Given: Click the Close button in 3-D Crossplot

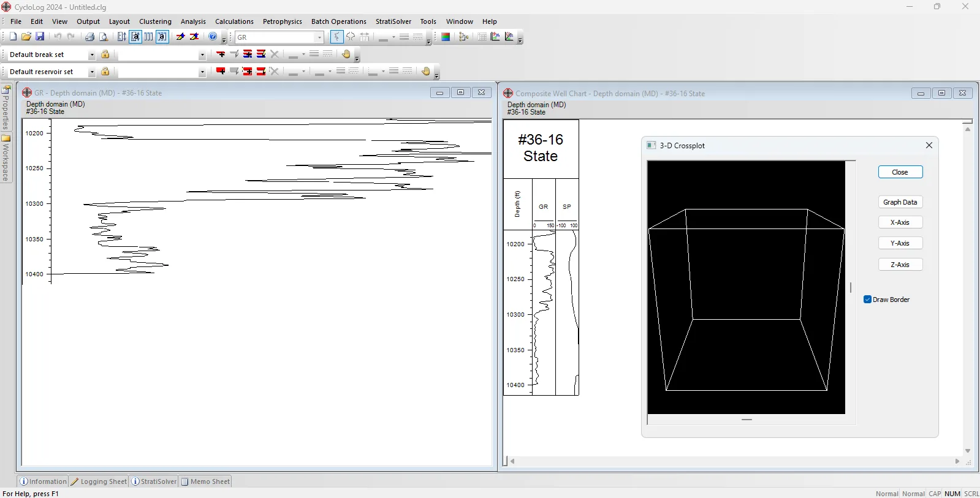Looking at the screenshot, I should 900,172.
